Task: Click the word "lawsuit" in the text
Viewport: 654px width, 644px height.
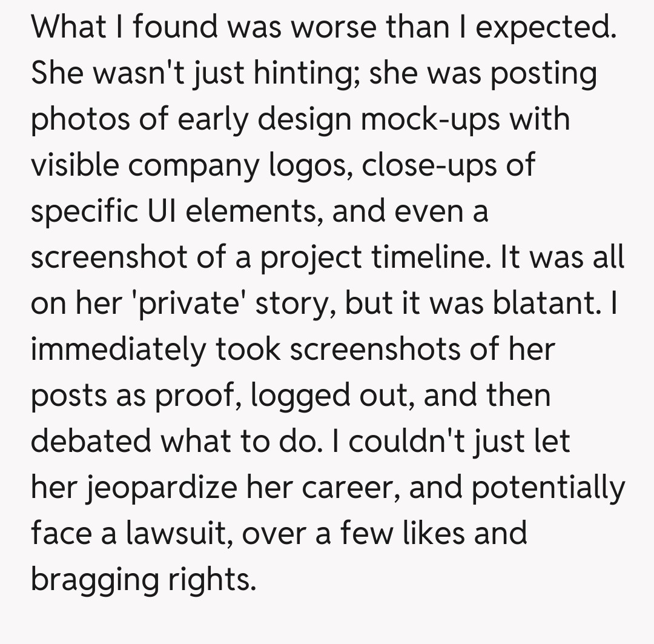Action: (x=189, y=533)
